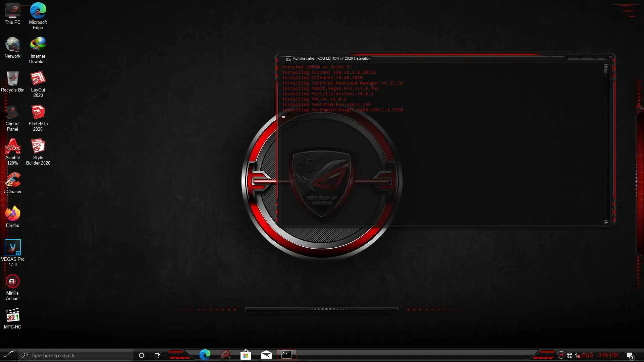The height and width of the screenshot is (362, 644).
Task: Toggle the muted volume tray icon
Action: (x=577, y=355)
